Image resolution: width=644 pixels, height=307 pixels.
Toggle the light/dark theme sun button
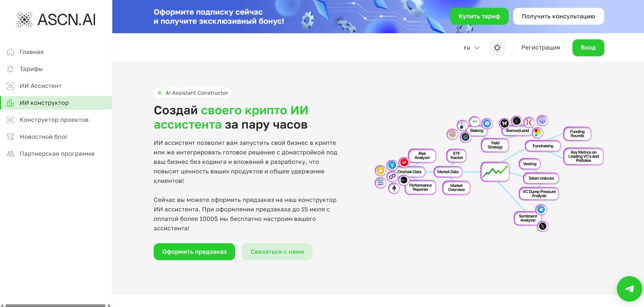point(497,47)
